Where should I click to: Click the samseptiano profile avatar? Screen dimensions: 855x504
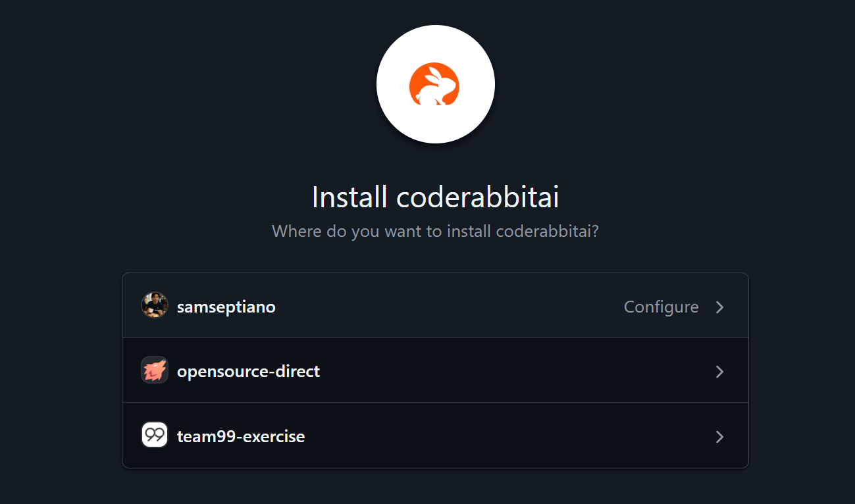click(x=155, y=306)
